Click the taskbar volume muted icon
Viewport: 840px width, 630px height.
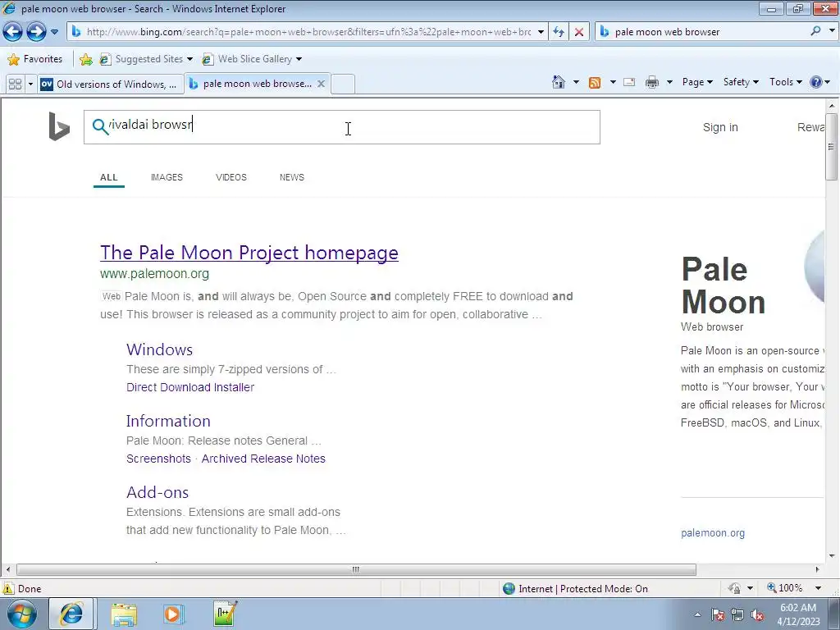(x=757, y=615)
